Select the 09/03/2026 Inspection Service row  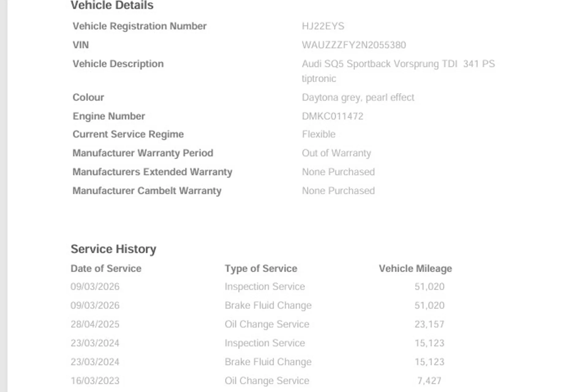258,286
